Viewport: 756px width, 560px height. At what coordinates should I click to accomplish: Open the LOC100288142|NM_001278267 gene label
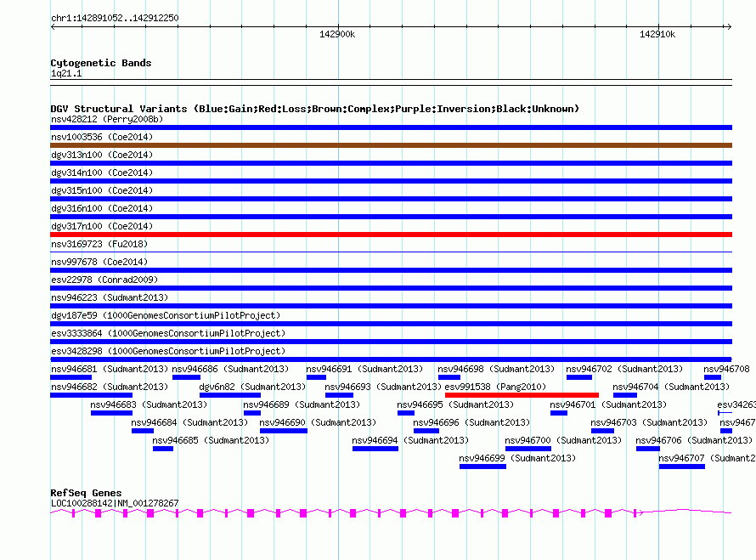[x=115, y=503]
